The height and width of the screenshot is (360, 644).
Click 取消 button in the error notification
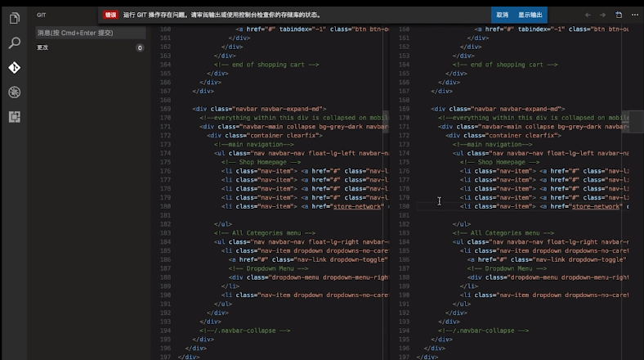pos(502,15)
